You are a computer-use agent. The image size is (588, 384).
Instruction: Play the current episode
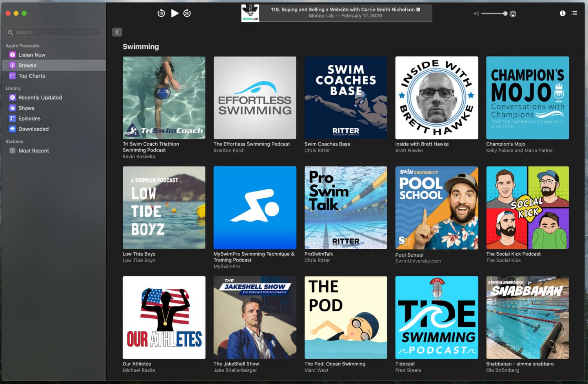pyautogui.click(x=175, y=13)
